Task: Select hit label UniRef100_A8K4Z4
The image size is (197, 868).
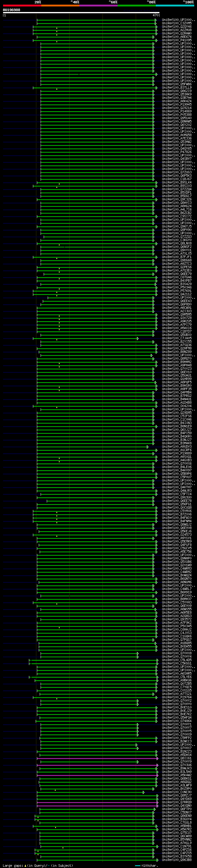Action: [x=177, y=101]
